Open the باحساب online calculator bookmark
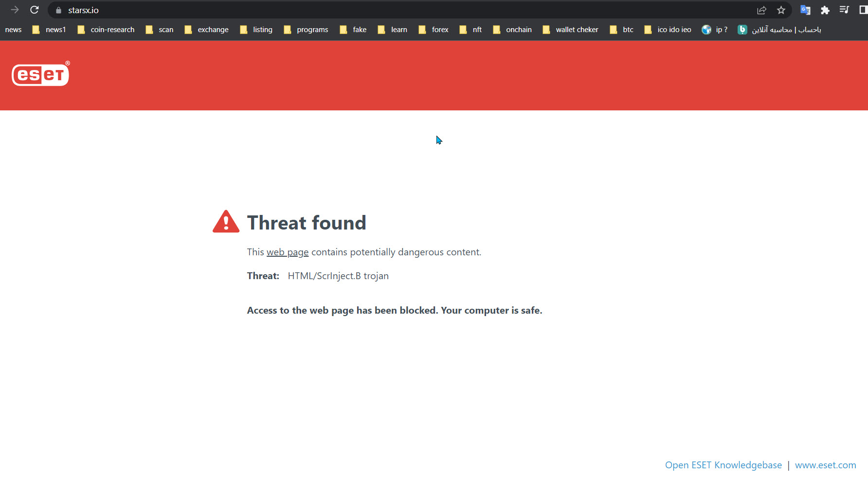 (x=779, y=30)
